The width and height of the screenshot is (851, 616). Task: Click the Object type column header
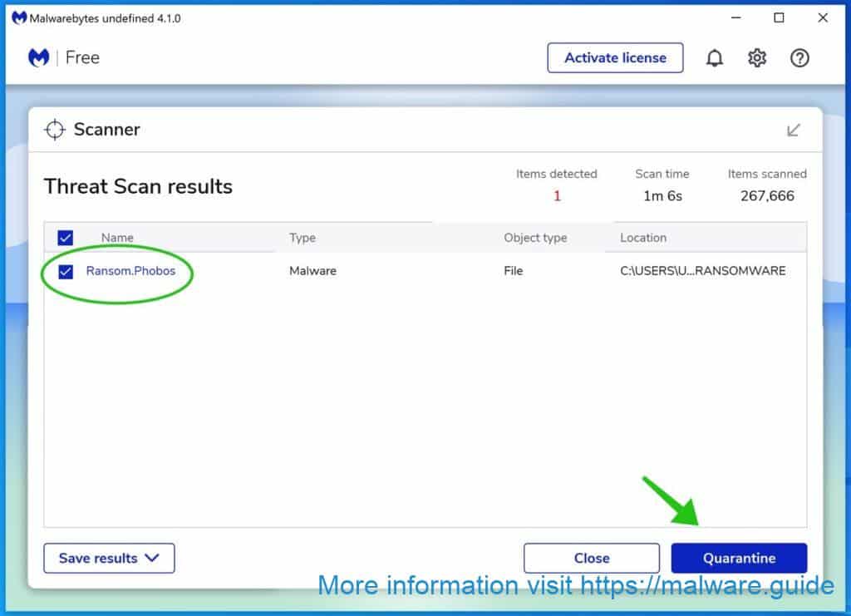535,238
